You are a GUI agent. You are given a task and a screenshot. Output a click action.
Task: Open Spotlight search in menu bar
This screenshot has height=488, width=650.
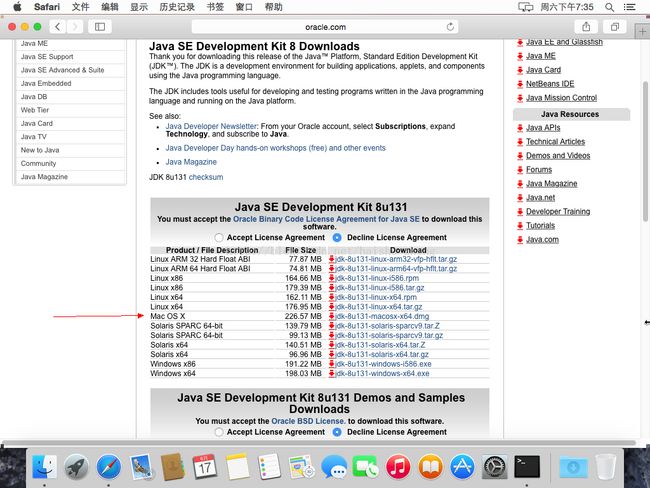pos(609,7)
